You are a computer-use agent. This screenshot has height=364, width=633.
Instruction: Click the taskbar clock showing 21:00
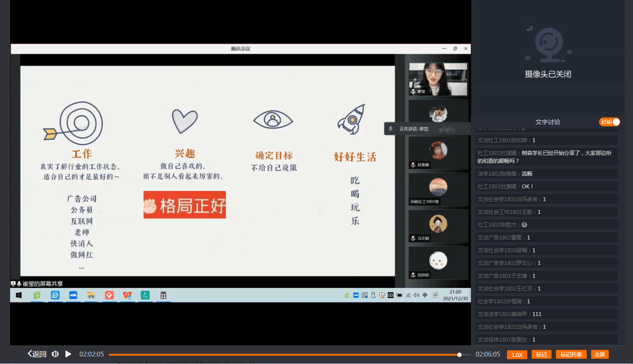(455, 295)
